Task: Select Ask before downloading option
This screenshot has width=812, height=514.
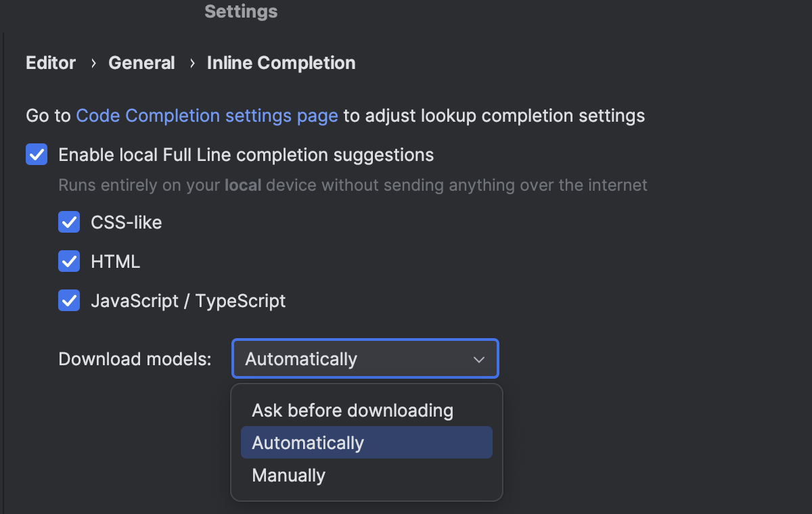Action: pos(352,410)
